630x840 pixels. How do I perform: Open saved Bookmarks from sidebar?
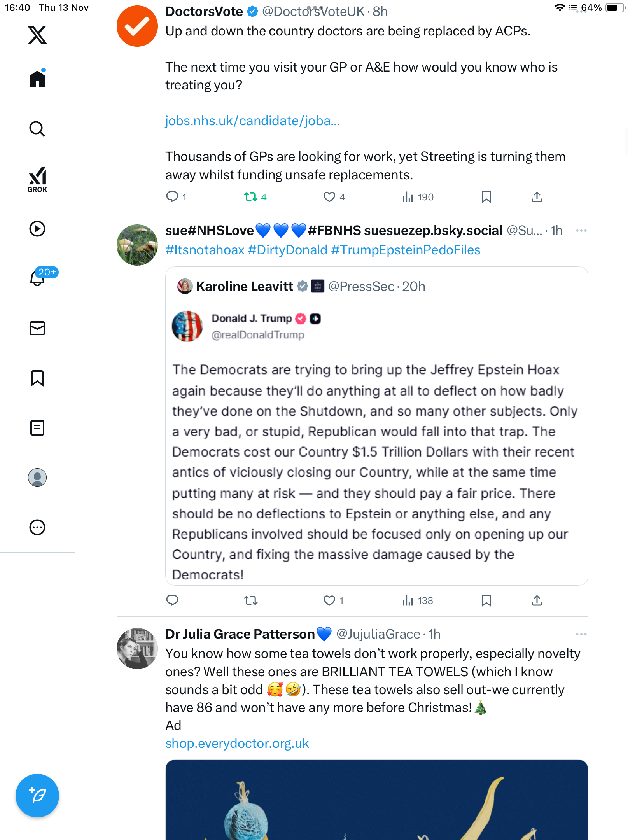click(x=37, y=378)
